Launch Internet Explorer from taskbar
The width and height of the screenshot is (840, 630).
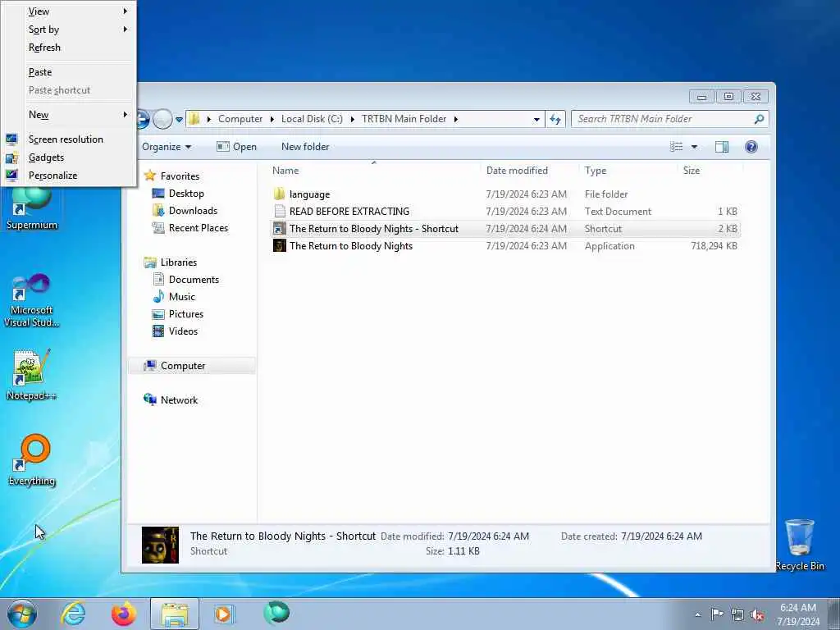pyautogui.click(x=73, y=614)
